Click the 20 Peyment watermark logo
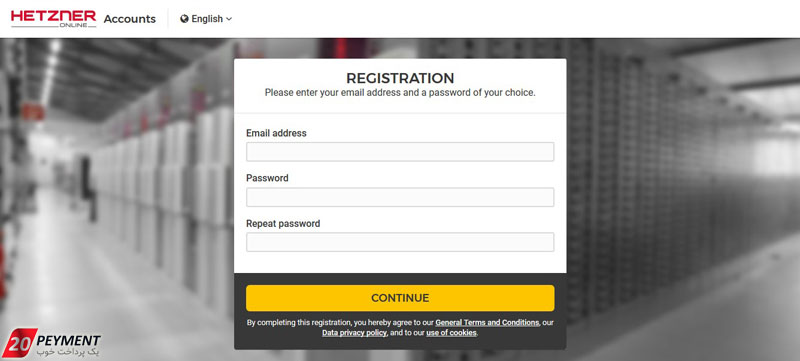Screen dimensions: 800x361 coord(51,344)
